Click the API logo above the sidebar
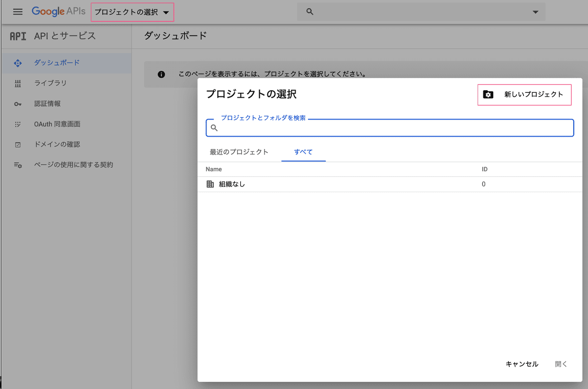Image resolution: width=588 pixels, height=389 pixels. tap(17, 36)
